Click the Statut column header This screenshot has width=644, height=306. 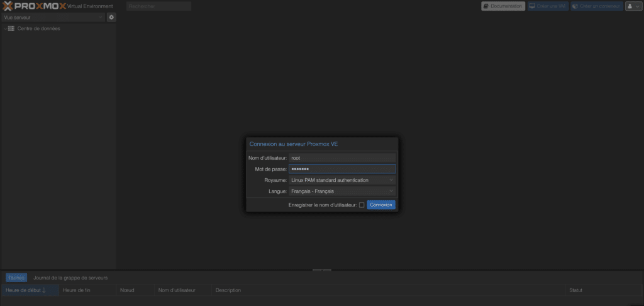604,290
